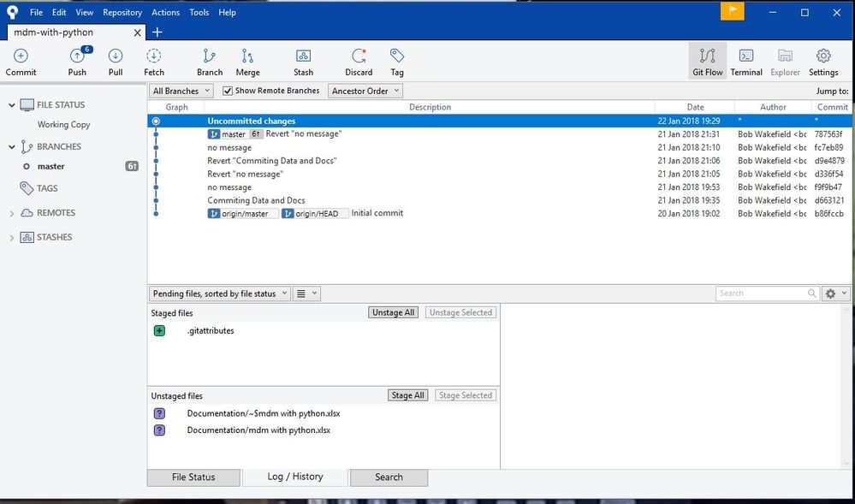This screenshot has width=855, height=504.
Task: Open the Ancestor Order dropdown
Action: coord(365,91)
